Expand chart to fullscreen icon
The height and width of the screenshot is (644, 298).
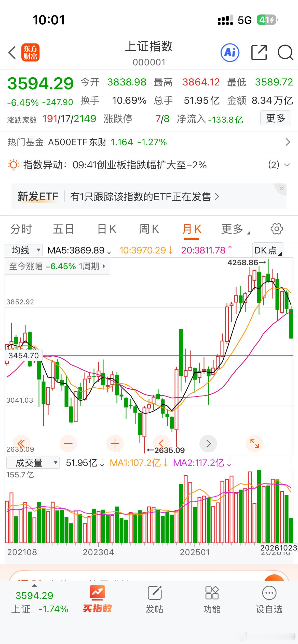point(255,444)
